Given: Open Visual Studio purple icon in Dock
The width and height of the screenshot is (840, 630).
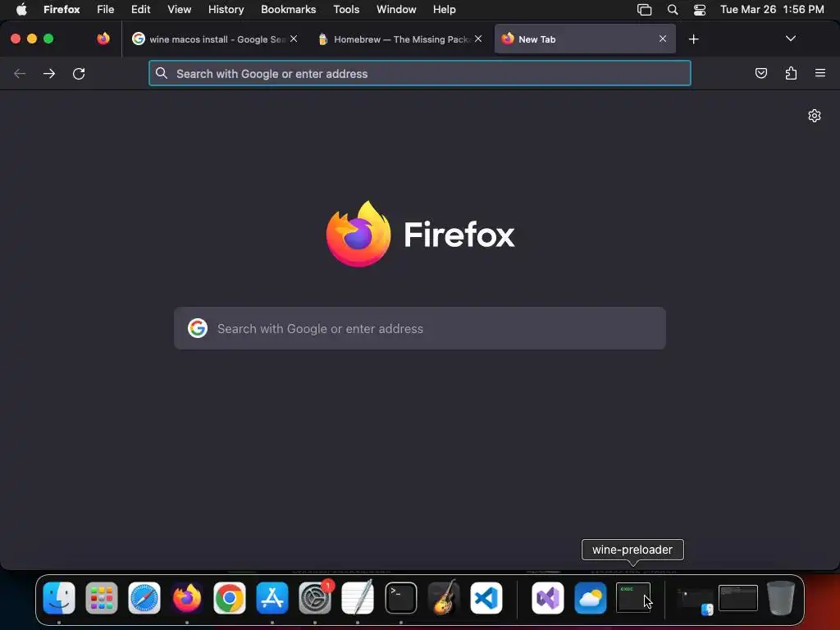Looking at the screenshot, I should pyautogui.click(x=548, y=598).
